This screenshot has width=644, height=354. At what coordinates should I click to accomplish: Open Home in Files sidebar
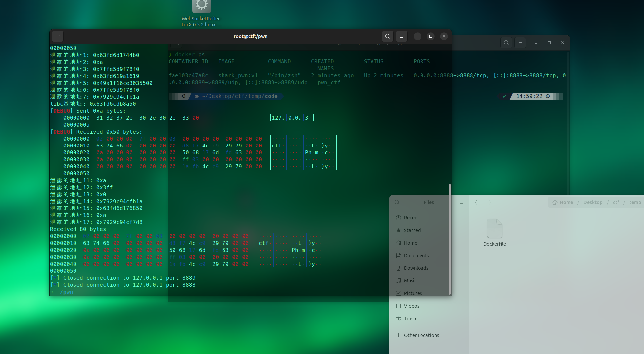(429, 243)
